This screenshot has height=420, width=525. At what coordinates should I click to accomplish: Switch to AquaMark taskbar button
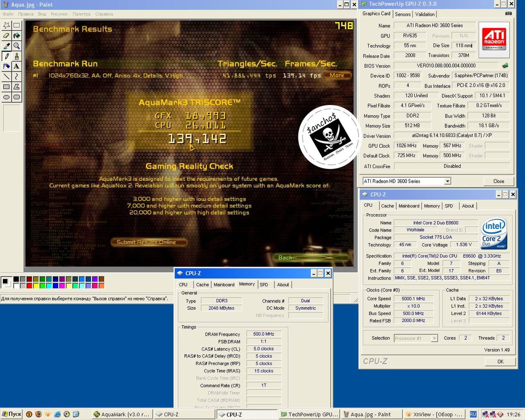[122, 414]
